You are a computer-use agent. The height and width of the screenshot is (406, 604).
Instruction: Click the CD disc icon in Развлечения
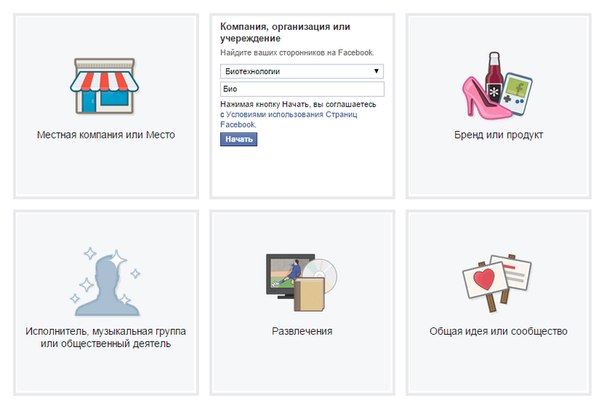(320, 274)
